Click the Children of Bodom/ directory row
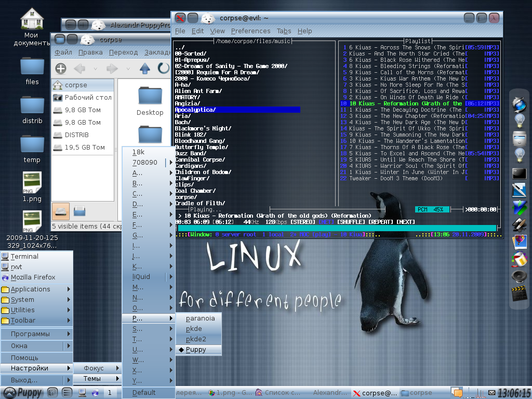 [x=203, y=172]
